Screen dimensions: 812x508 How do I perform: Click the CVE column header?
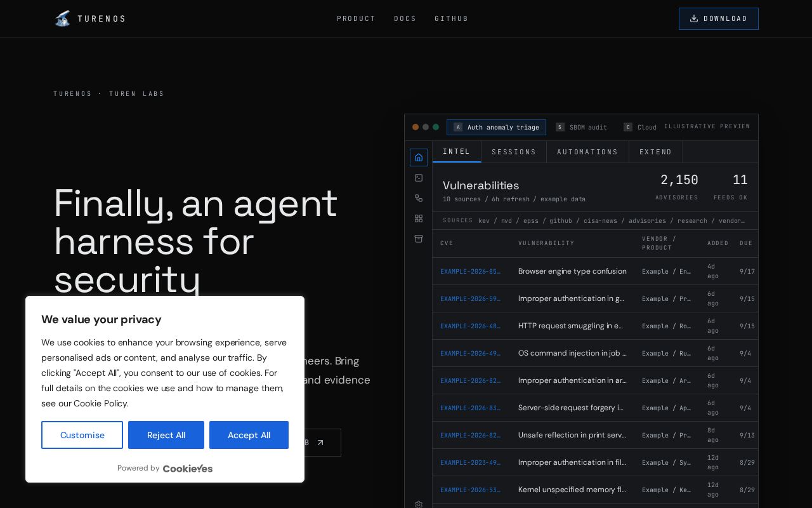pyautogui.click(x=447, y=243)
